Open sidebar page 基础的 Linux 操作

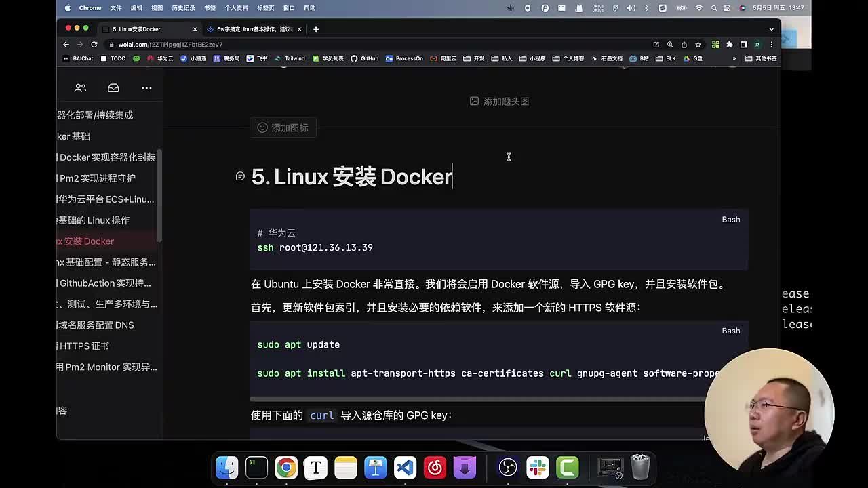click(94, 220)
